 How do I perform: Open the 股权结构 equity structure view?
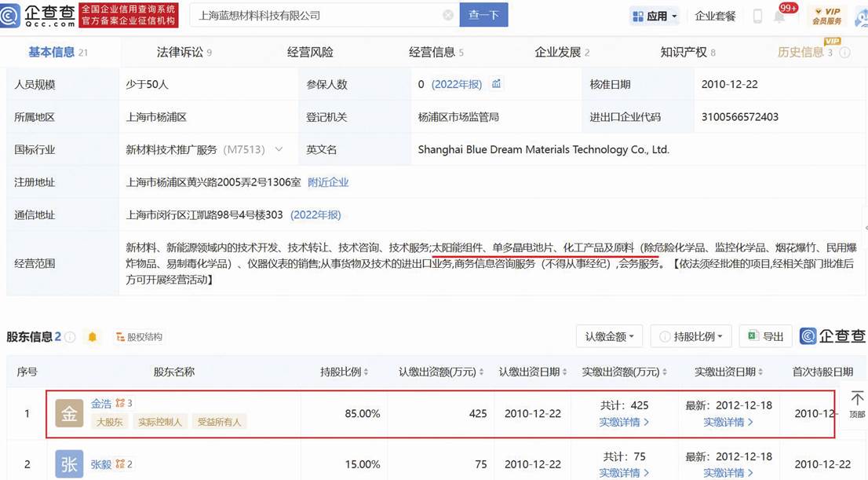pos(139,337)
